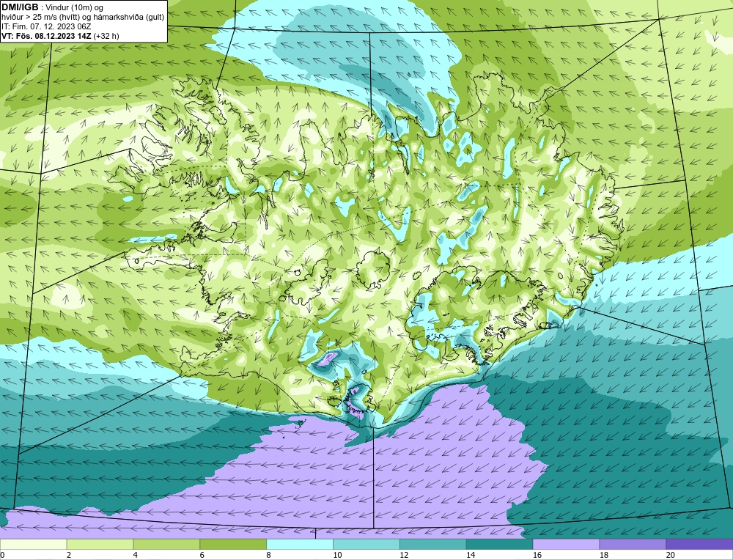
Task: Click the 0-2 m/s color swatch in legend
Action: (33, 544)
